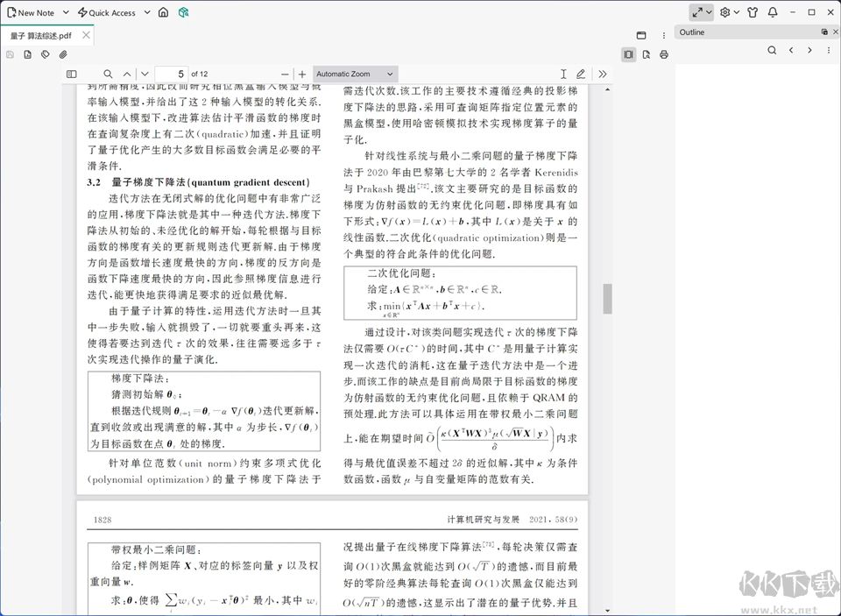Go back in Outline panel
Viewport: 841px width, 616px height.
pyautogui.click(x=791, y=51)
